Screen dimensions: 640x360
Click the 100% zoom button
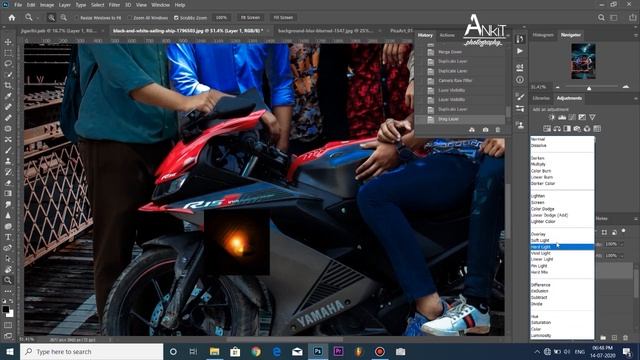click(x=222, y=18)
